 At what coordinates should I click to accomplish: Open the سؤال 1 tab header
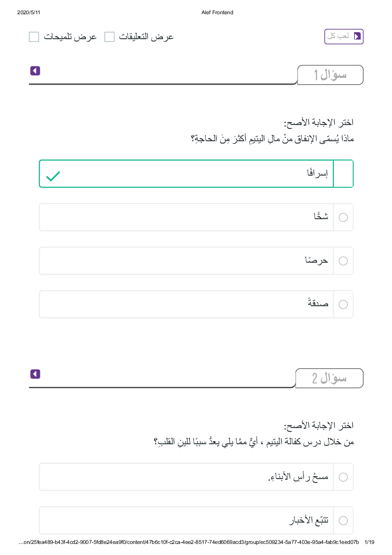[x=330, y=75]
